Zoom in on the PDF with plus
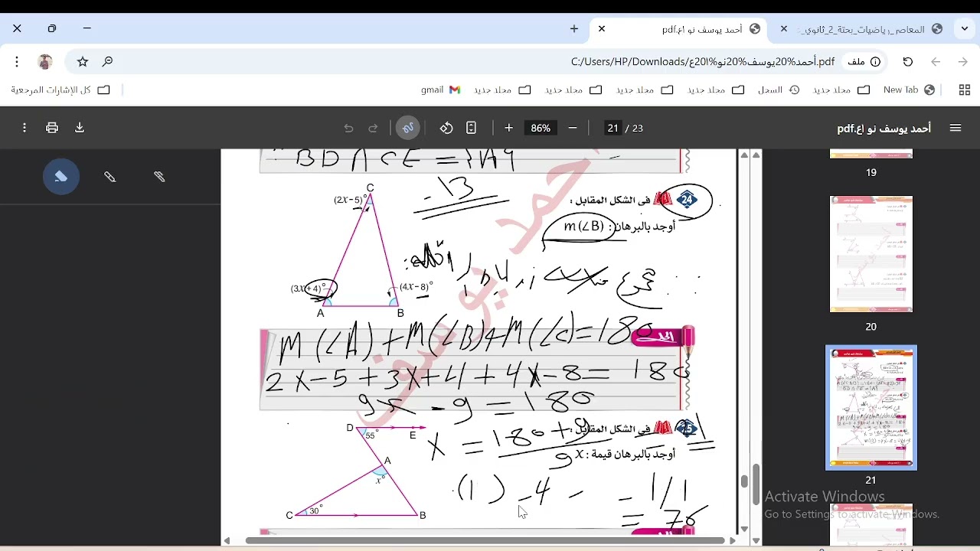980x551 pixels. pos(508,128)
